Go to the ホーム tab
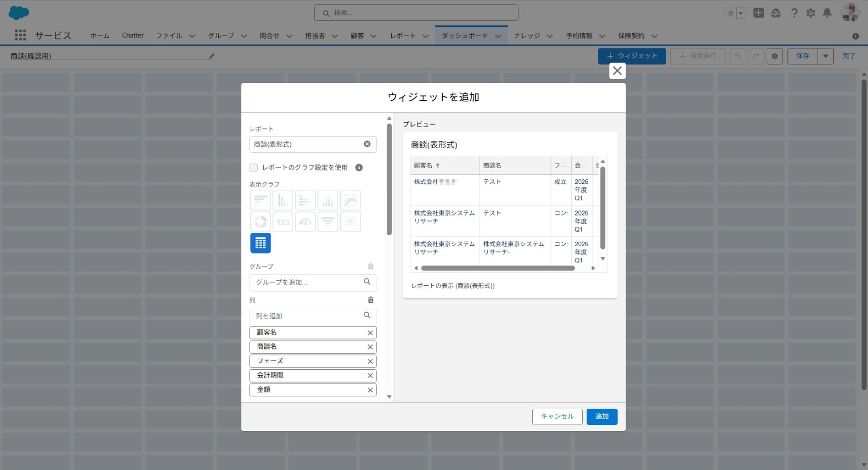This screenshot has height=470, width=868. (x=99, y=36)
